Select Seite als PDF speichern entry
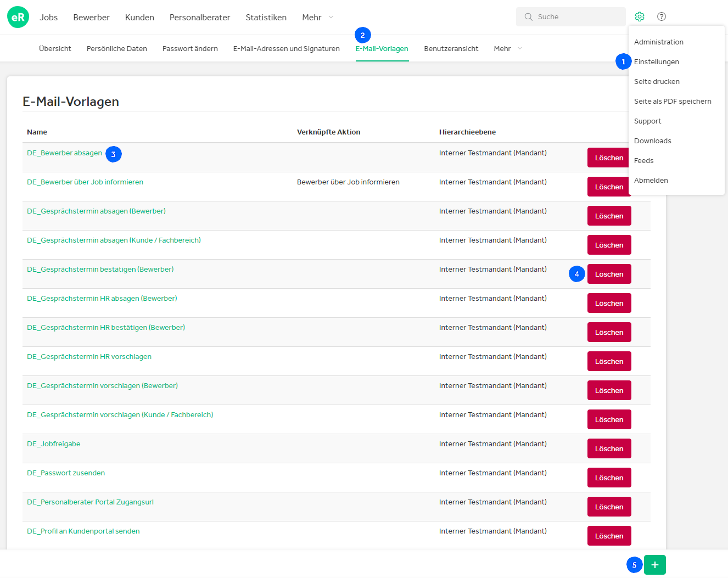Image resolution: width=728 pixels, height=578 pixels. point(673,102)
